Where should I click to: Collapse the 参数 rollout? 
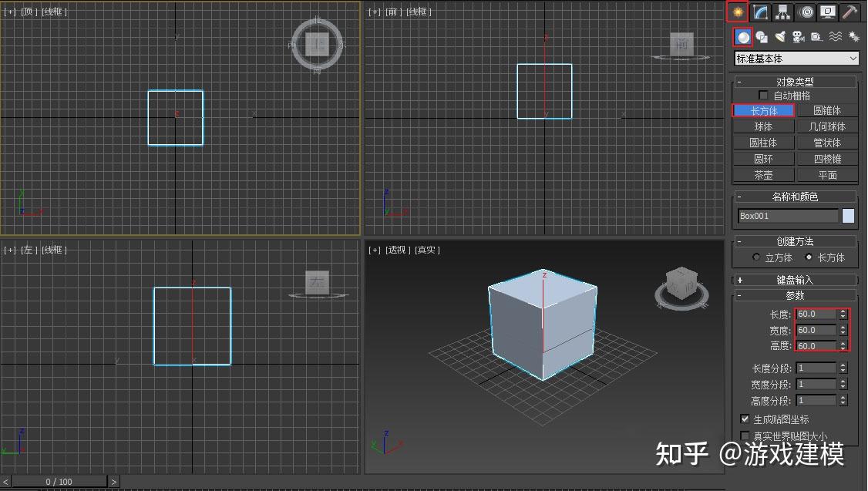coord(795,295)
